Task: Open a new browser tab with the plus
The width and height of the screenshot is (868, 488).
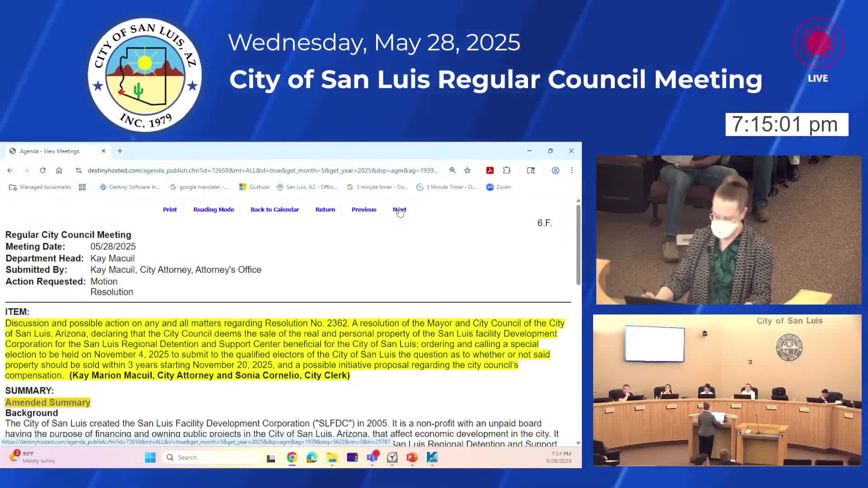Action: (x=119, y=151)
